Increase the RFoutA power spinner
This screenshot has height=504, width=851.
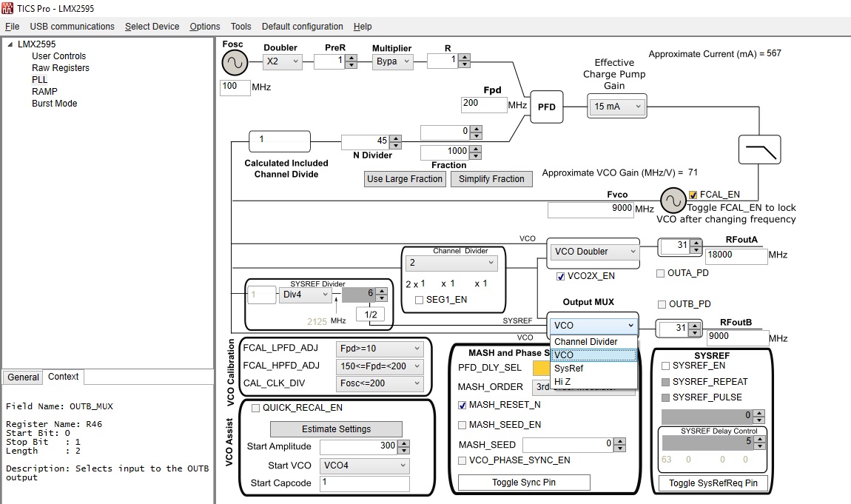tap(696, 243)
